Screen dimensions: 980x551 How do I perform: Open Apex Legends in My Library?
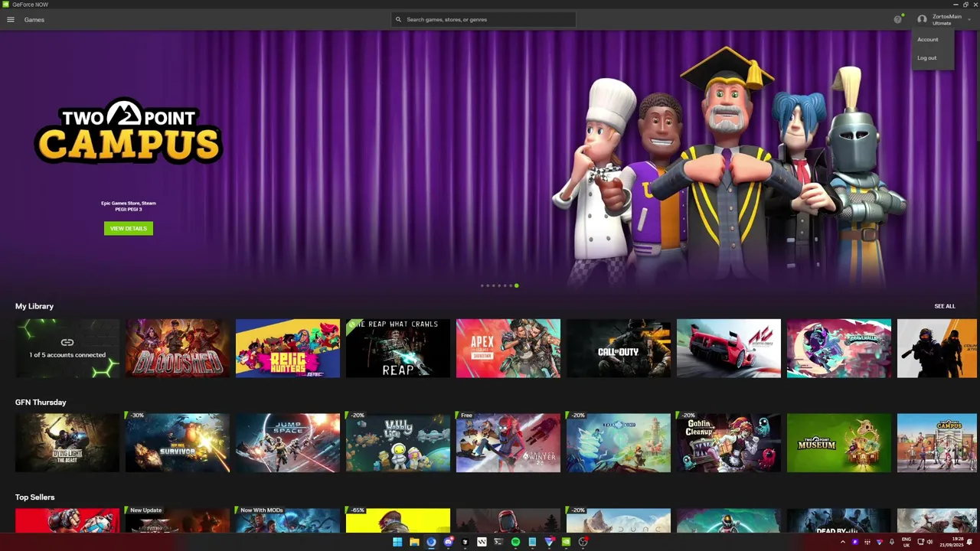pyautogui.click(x=508, y=348)
